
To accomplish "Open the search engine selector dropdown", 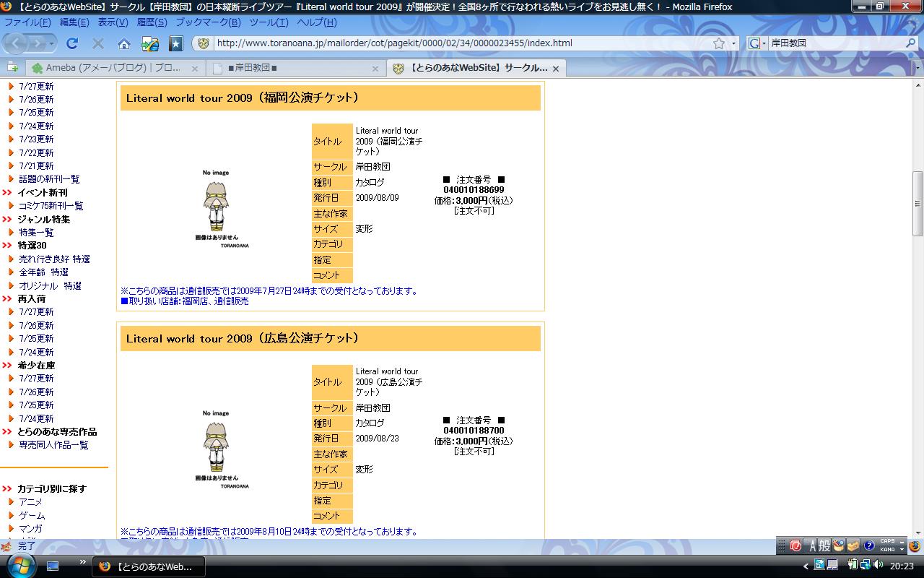I will [757, 43].
